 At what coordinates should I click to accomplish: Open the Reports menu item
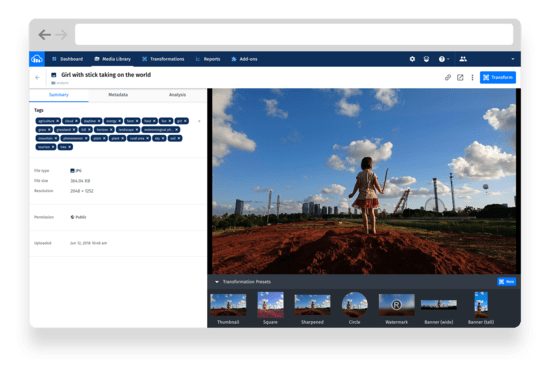208,59
